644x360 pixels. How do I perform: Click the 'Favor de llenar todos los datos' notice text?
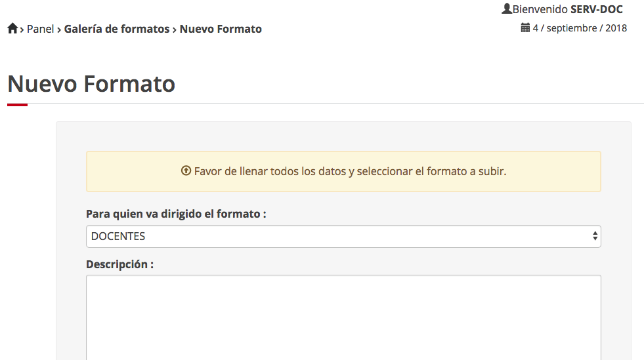(350, 171)
